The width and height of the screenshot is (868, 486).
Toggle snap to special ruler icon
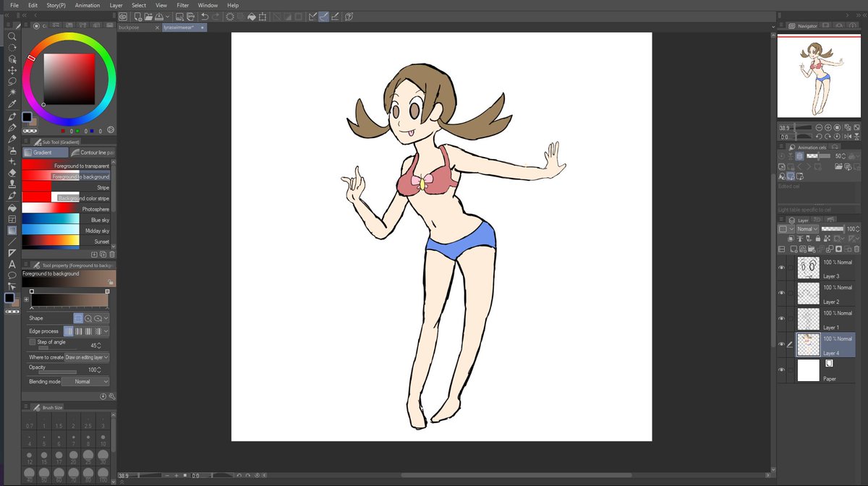325,16
